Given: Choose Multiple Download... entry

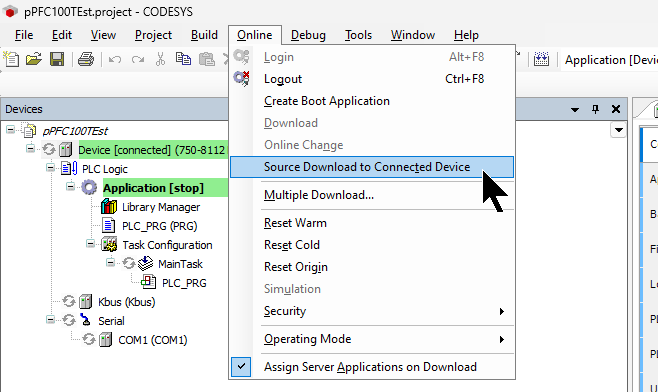Looking at the screenshot, I should [372, 195].
